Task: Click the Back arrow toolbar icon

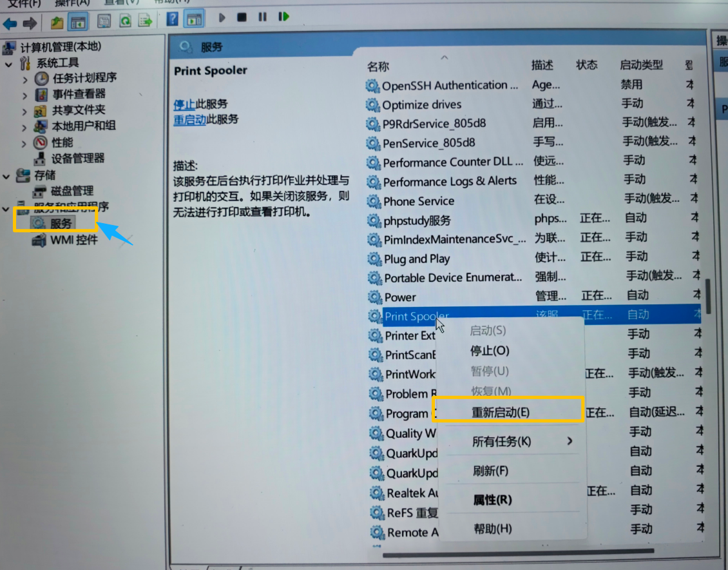Action: point(10,23)
